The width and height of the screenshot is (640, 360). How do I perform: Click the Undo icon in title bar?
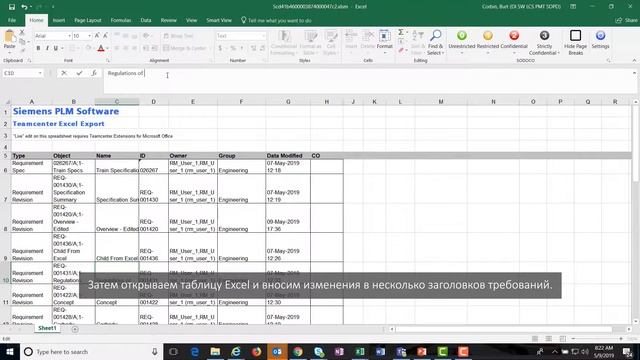click(x=24, y=7)
